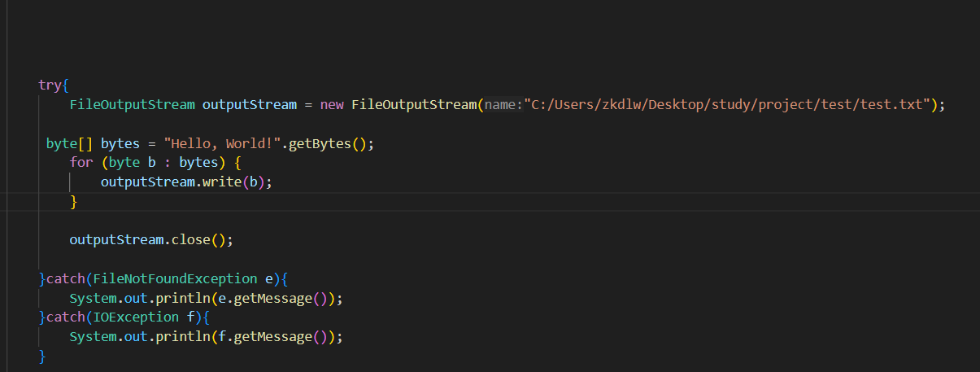Click the IOException in second catch clause
Screen dimensions: 980x372
(136, 317)
